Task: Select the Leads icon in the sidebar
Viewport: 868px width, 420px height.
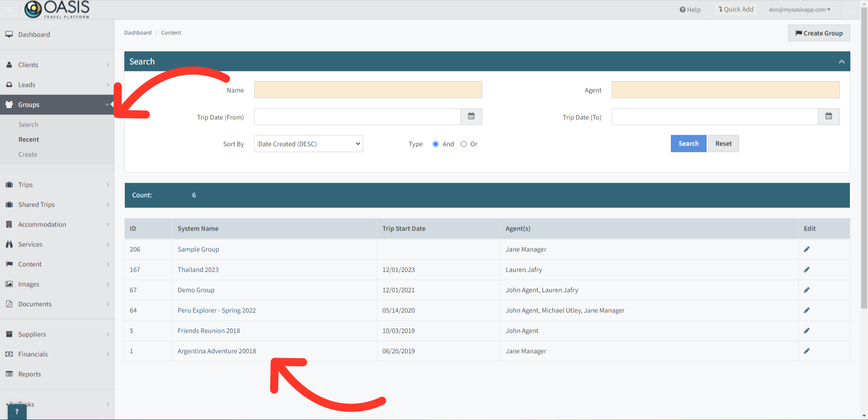Action: tap(9, 85)
